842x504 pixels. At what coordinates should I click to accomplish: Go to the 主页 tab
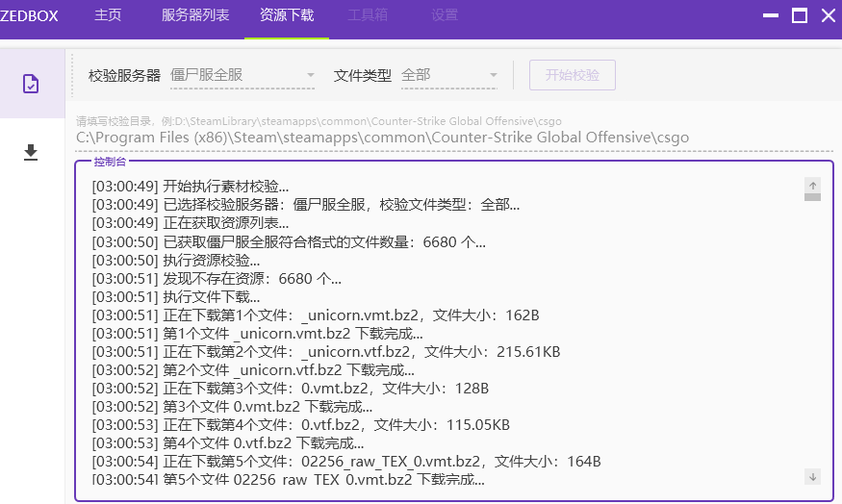point(108,15)
